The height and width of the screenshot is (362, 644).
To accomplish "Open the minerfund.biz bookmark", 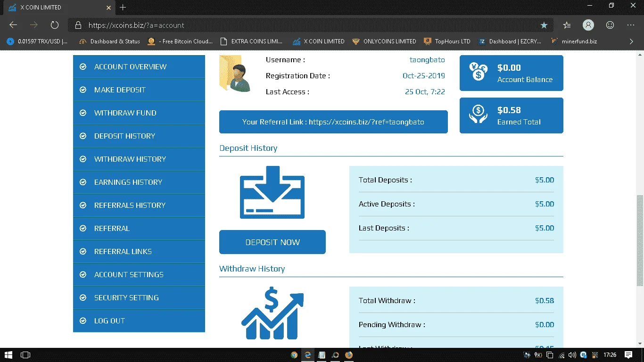I will coord(574,41).
